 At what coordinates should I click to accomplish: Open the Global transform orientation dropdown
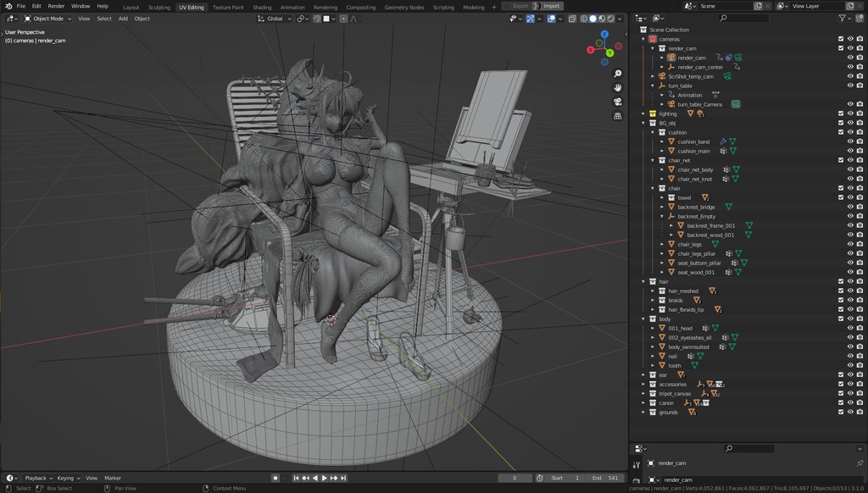(275, 18)
